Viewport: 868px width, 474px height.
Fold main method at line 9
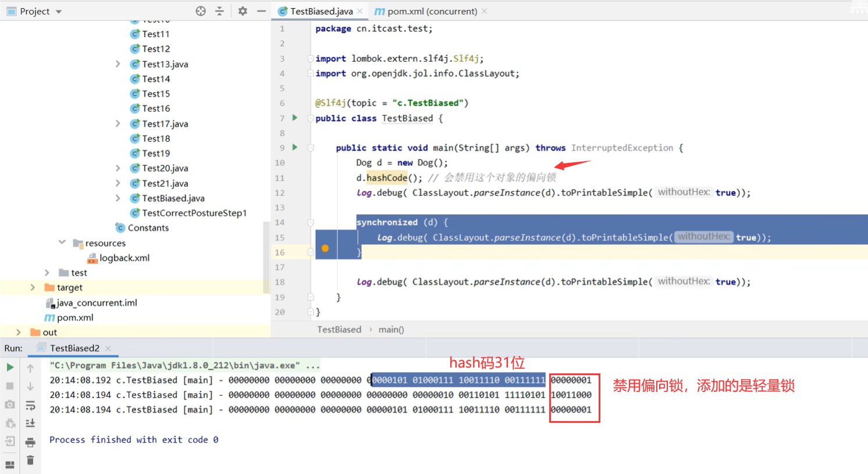click(311, 148)
